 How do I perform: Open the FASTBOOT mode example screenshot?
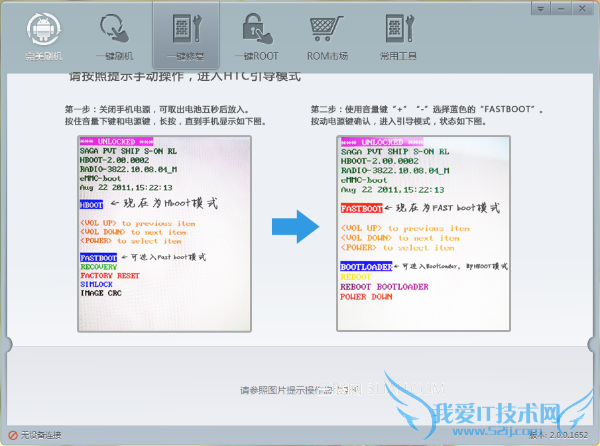pos(424,233)
